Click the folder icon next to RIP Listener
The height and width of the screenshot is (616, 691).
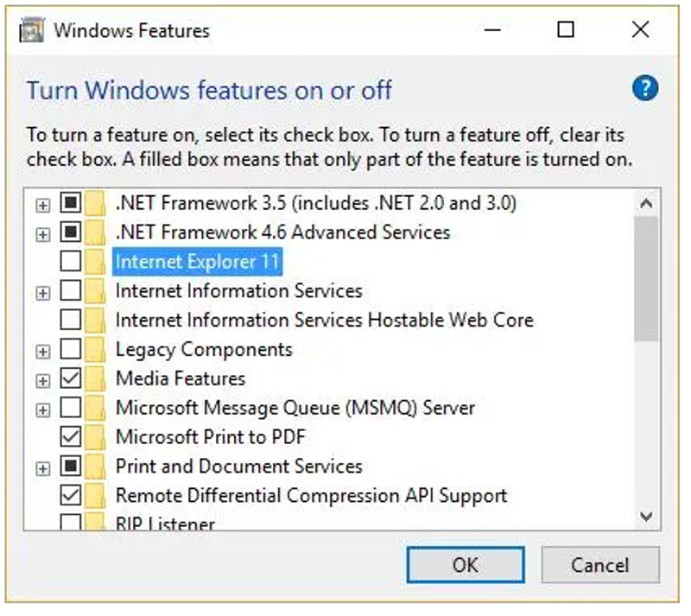pos(95,518)
